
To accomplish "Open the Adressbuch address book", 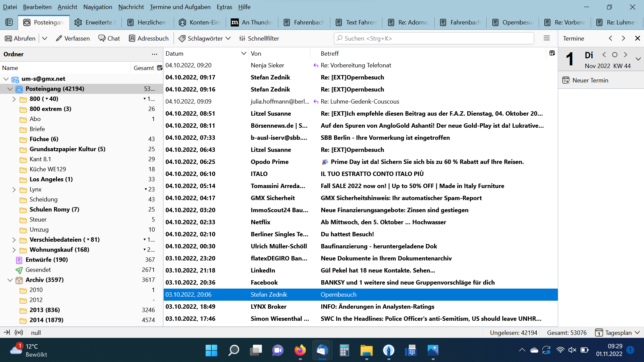I will tap(149, 38).
